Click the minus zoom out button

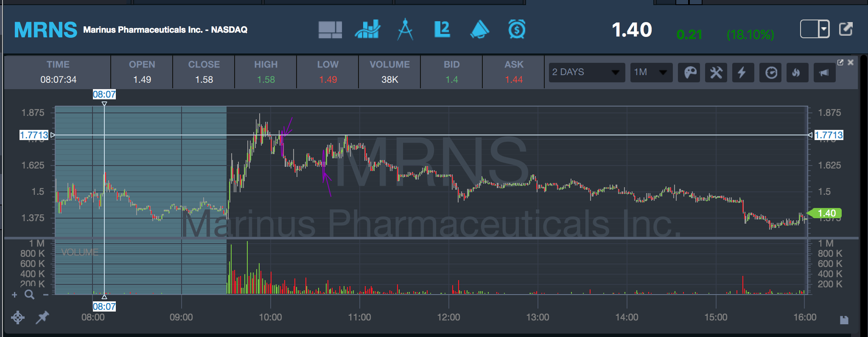[x=45, y=295]
